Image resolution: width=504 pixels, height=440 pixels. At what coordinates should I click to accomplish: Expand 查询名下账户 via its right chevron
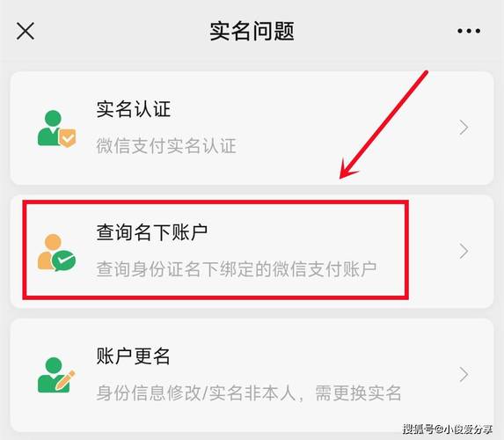pos(464,251)
